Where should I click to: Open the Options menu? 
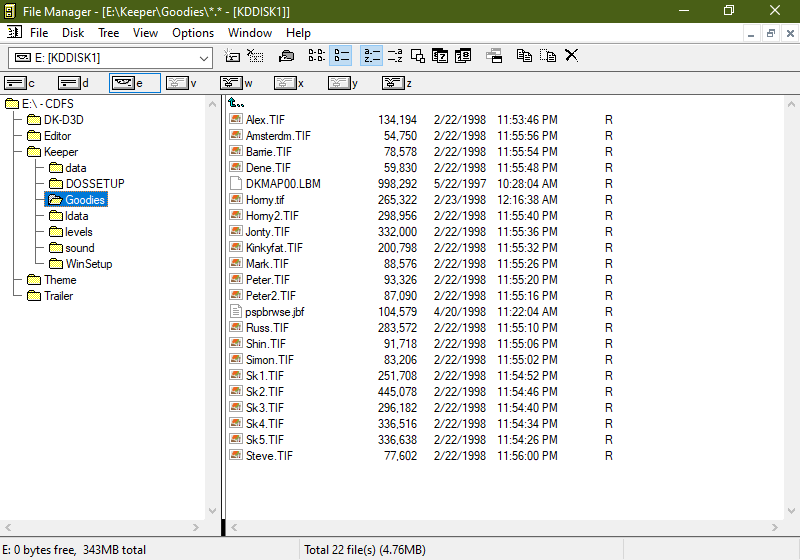pos(193,33)
